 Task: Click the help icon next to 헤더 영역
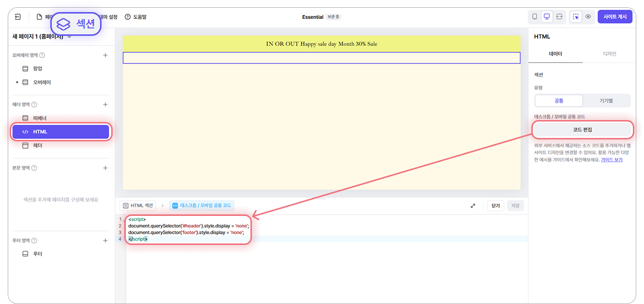pos(34,105)
